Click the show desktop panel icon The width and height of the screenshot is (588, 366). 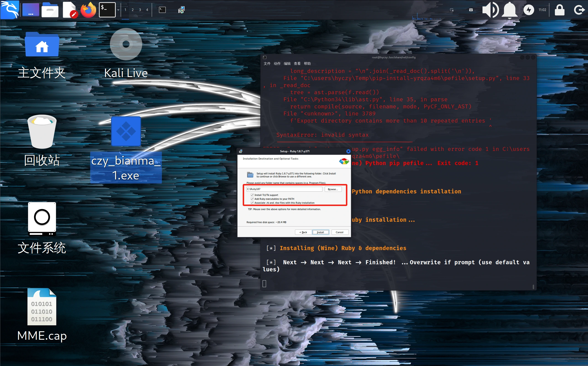31,10
